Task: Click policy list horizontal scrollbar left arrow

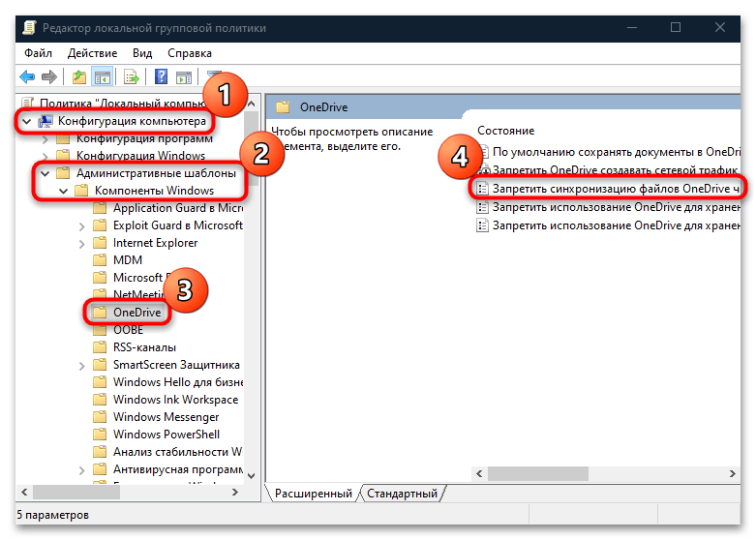Action: coord(479,473)
